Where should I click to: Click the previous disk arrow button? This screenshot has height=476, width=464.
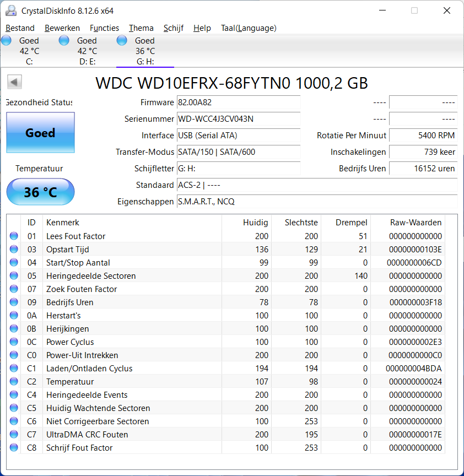point(14,82)
